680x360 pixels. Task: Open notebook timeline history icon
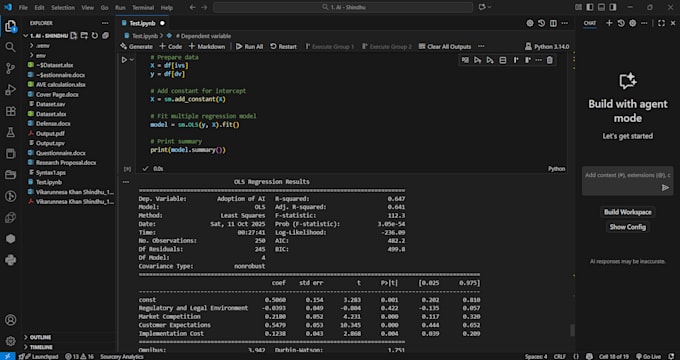[x=541, y=23]
